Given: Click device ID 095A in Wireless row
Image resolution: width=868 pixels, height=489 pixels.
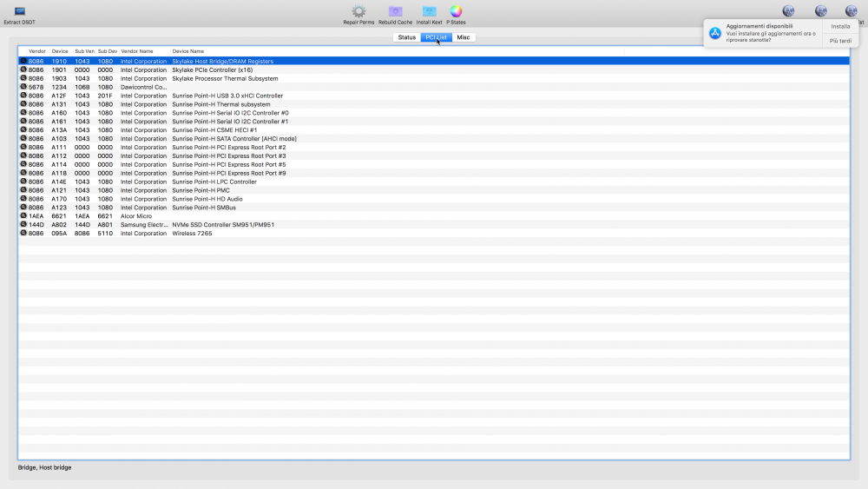Looking at the screenshot, I should click(x=59, y=233).
